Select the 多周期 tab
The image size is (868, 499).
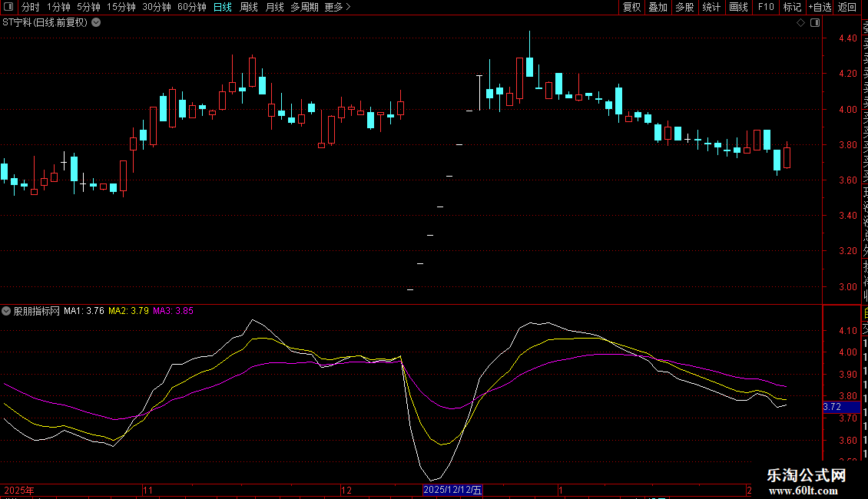[304, 7]
